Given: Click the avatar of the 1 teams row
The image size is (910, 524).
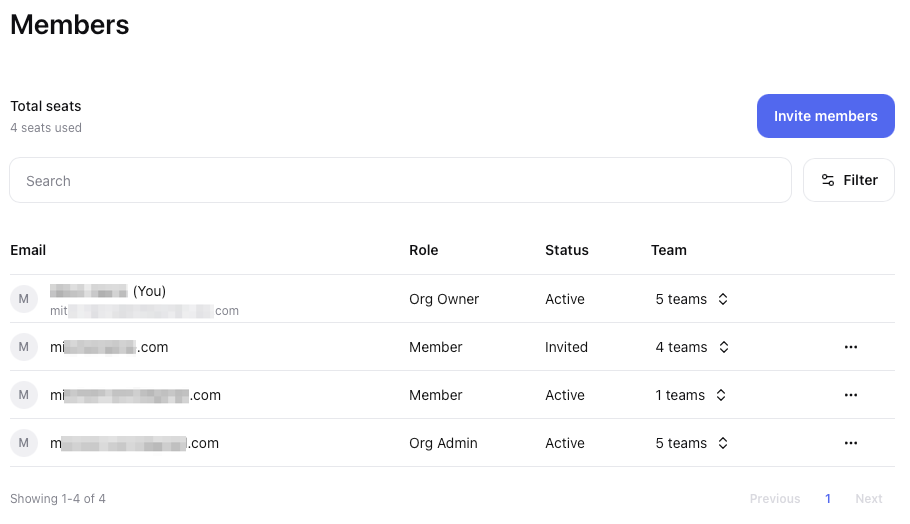Looking at the screenshot, I should coord(24,395).
